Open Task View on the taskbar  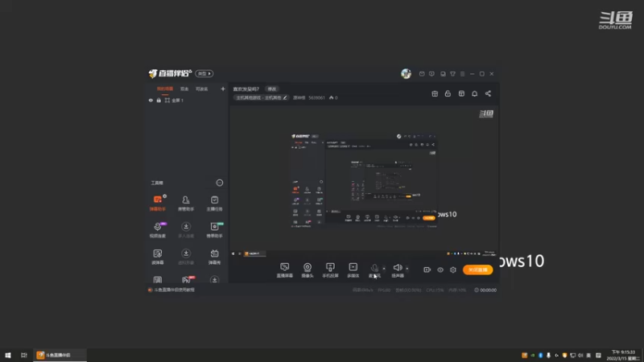click(24, 355)
